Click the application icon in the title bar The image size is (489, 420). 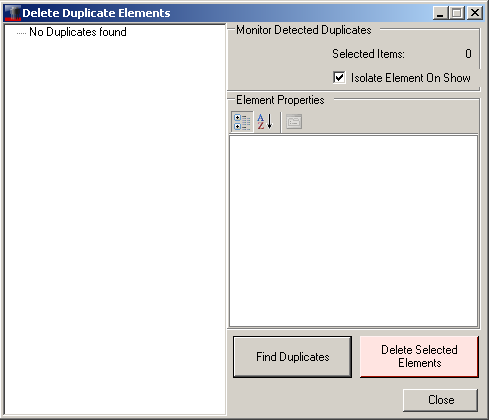(x=13, y=13)
